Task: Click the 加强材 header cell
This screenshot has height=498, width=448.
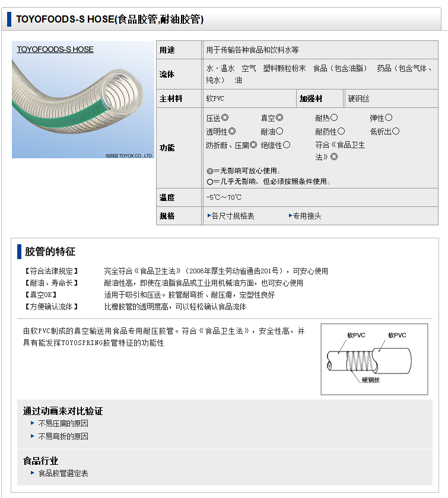Action: click(x=320, y=99)
